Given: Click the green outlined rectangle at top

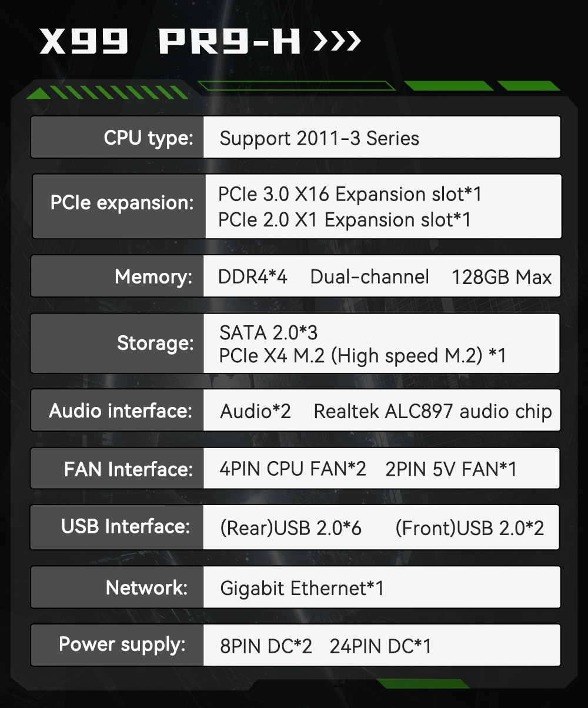Looking at the screenshot, I should pos(297,86).
